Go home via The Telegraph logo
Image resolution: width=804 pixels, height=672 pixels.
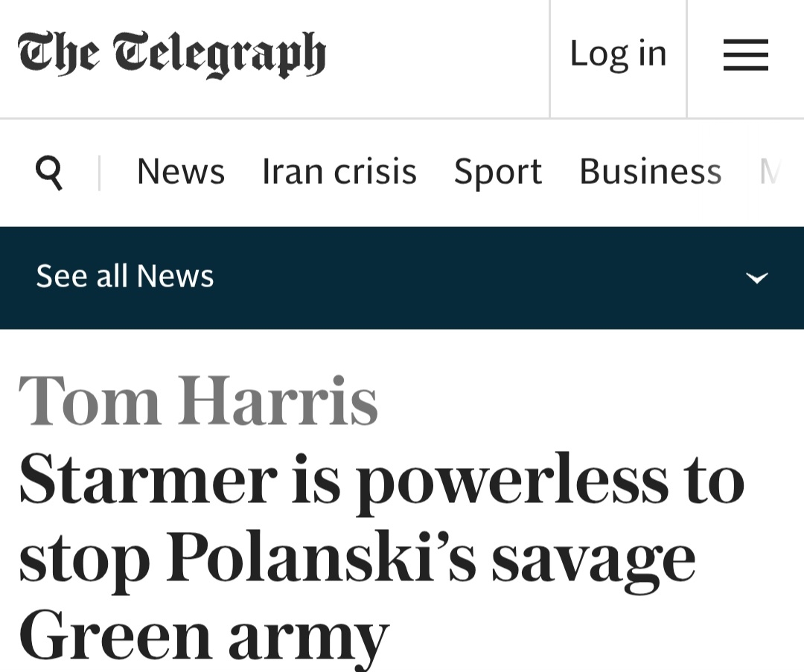(x=172, y=54)
